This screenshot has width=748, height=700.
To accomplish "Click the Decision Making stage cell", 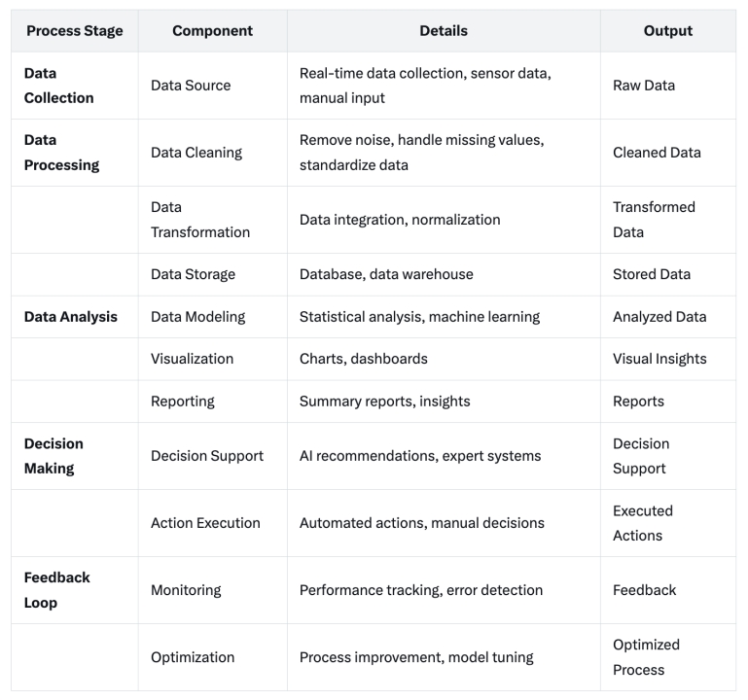I will click(x=53, y=456).
